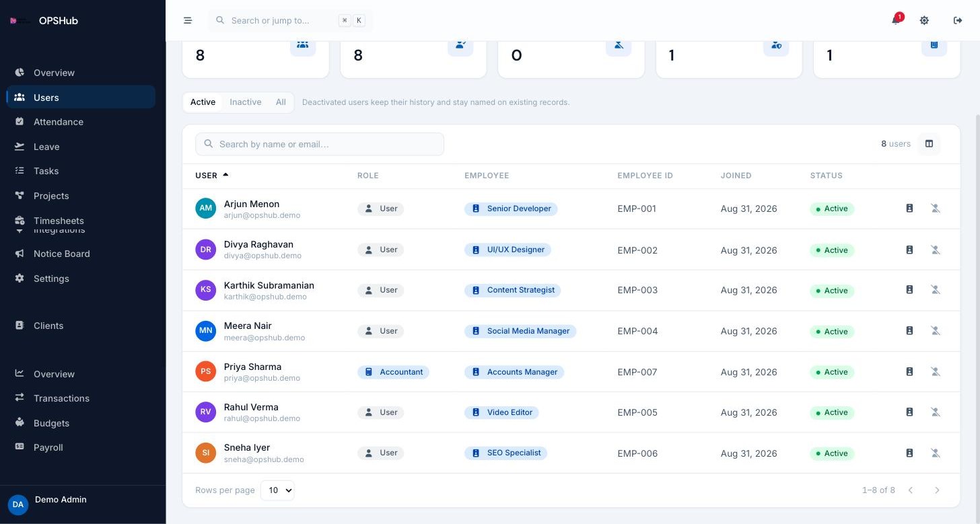Image resolution: width=980 pixels, height=524 pixels.
Task: Click the Senior Developer employee badge
Action: click(x=511, y=209)
